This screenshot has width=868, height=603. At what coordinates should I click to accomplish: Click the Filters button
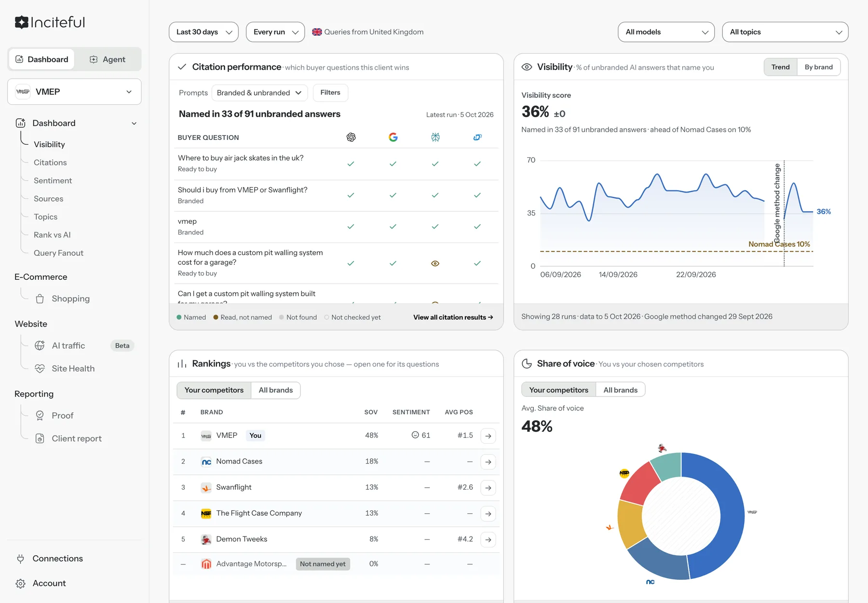coord(330,93)
